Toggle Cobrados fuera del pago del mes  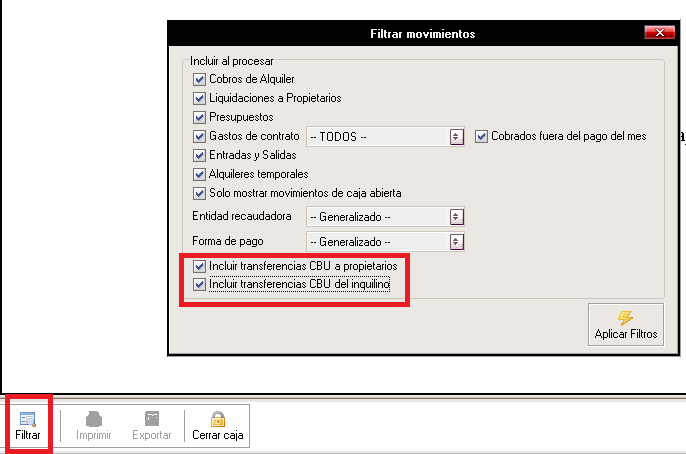[x=481, y=136]
